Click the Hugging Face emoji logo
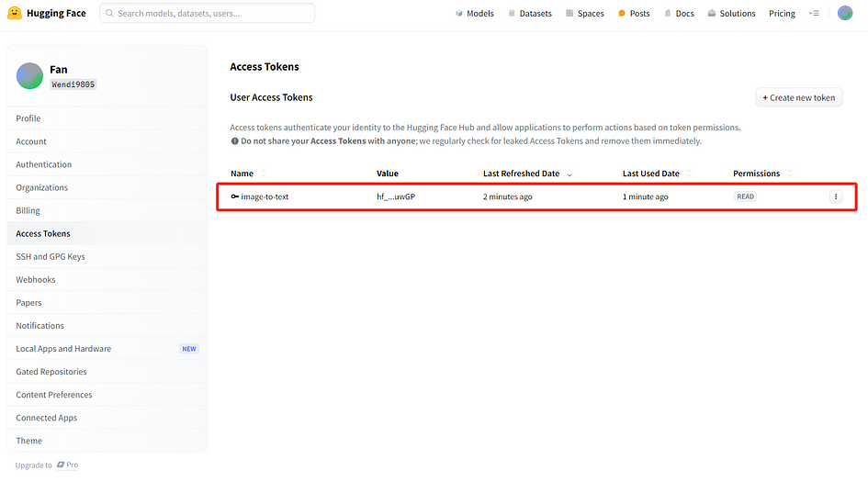The image size is (868, 482). click(x=15, y=13)
